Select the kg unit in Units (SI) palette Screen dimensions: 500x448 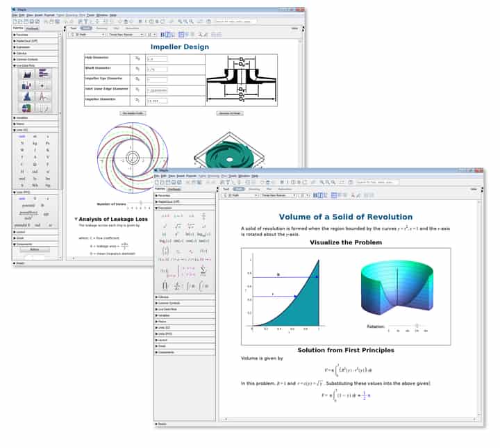coord(35,143)
